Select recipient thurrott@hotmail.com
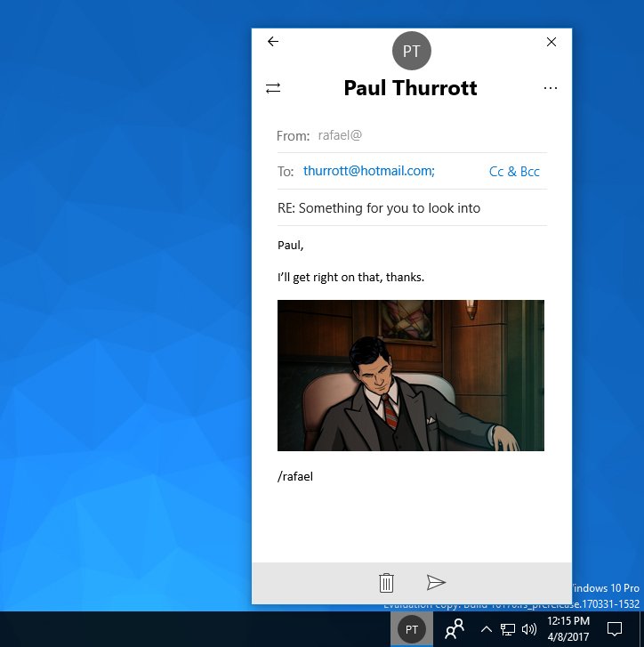 (369, 171)
